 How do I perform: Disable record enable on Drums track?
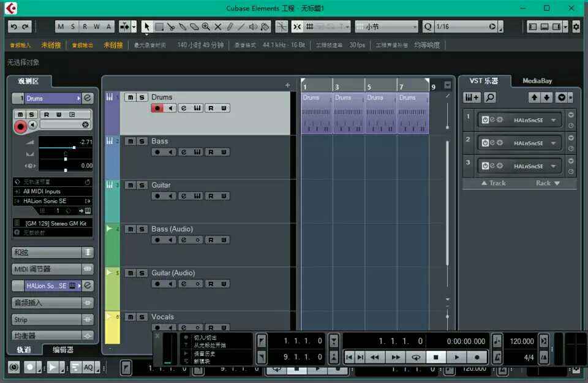point(157,108)
